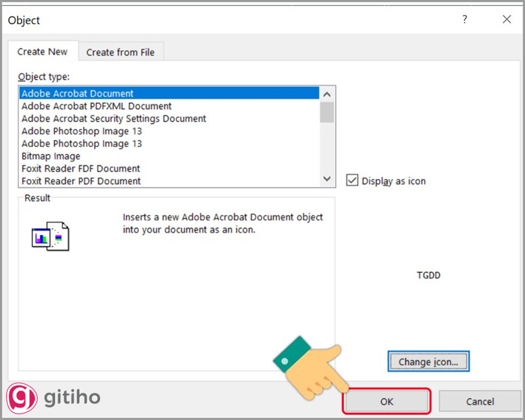The height and width of the screenshot is (420, 525).
Task: Close the Object dialog window
Action: coord(507,19)
